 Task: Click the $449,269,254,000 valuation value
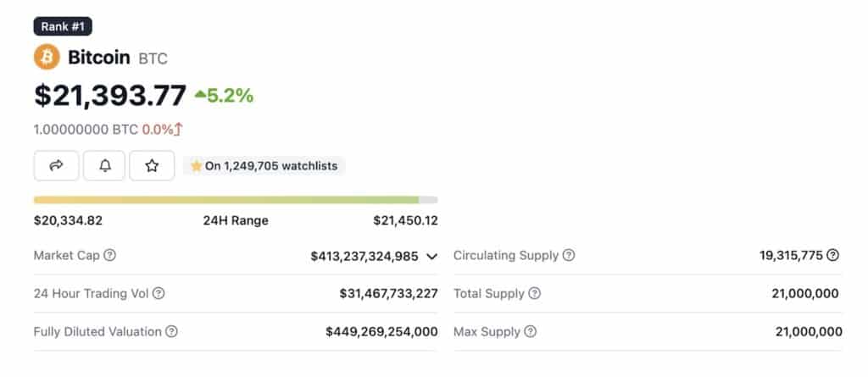coord(381,331)
